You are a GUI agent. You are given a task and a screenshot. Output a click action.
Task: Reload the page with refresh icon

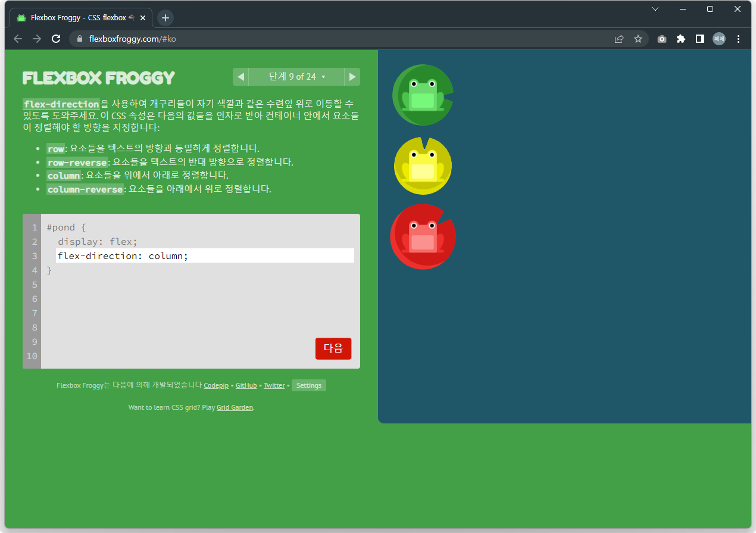(x=56, y=39)
